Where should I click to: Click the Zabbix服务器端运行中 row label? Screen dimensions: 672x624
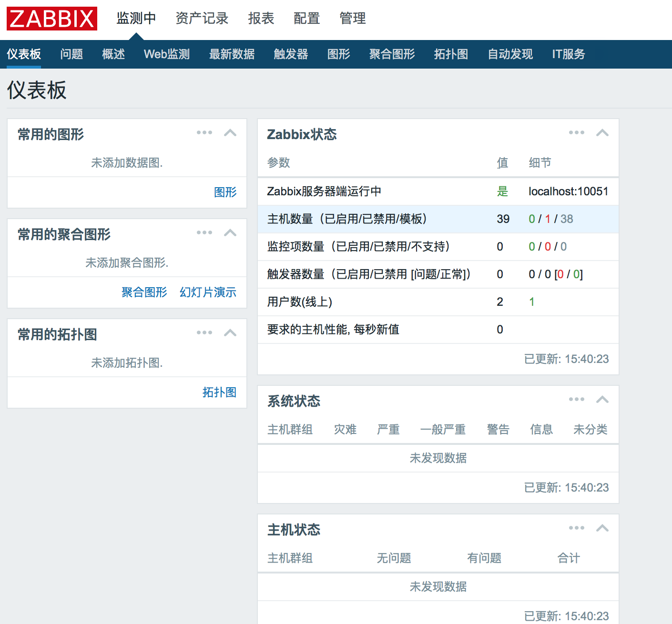point(324,191)
